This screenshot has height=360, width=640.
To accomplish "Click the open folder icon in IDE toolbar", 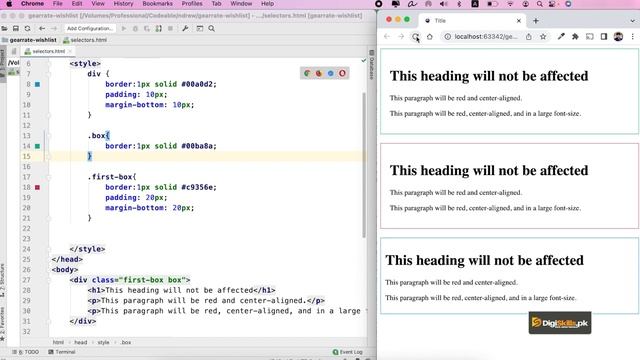I will (x=4, y=29).
